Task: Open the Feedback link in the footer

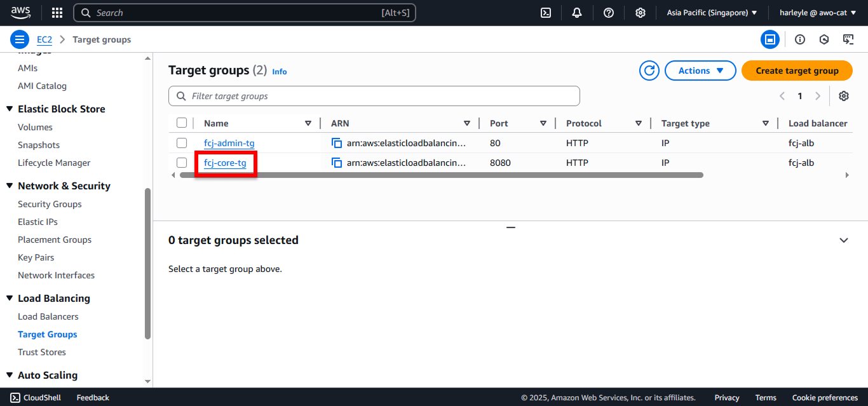Action: click(x=93, y=398)
